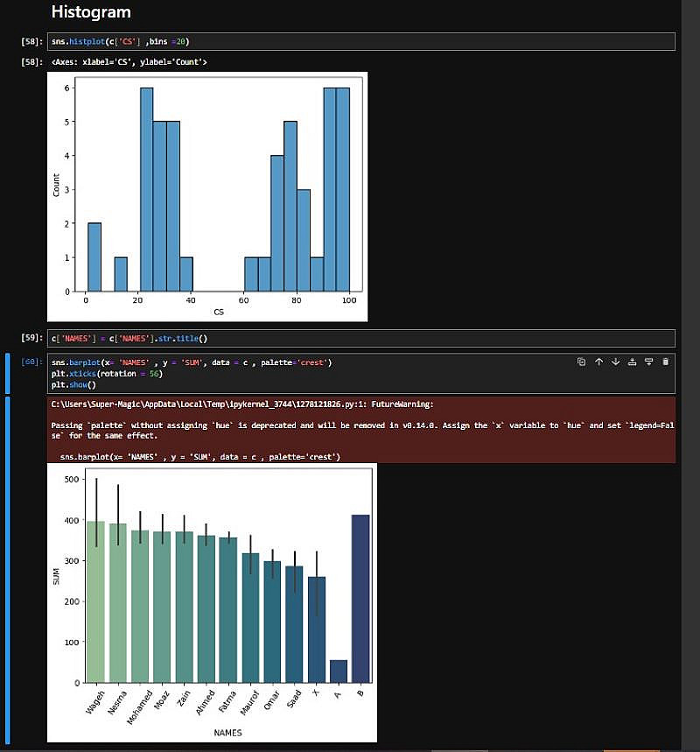Select the [58] input prompt
The image size is (700, 752).
point(32,42)
